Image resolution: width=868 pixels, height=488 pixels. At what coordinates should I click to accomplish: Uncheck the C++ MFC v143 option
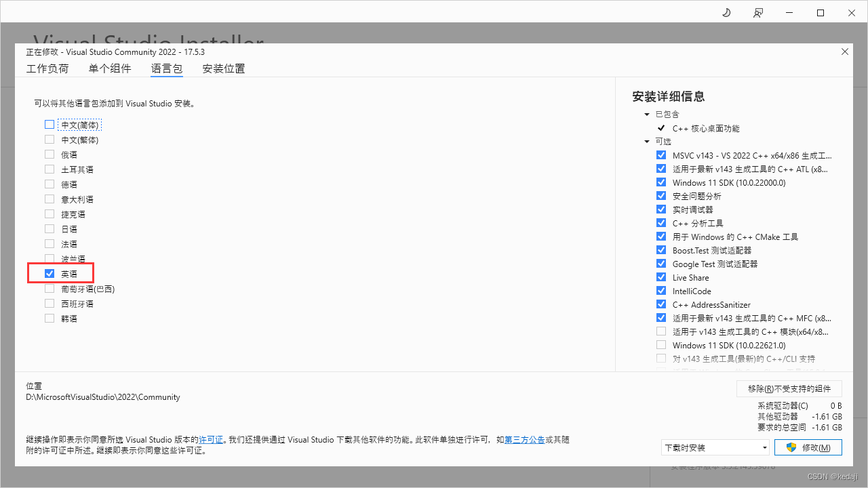coord(661,318)
